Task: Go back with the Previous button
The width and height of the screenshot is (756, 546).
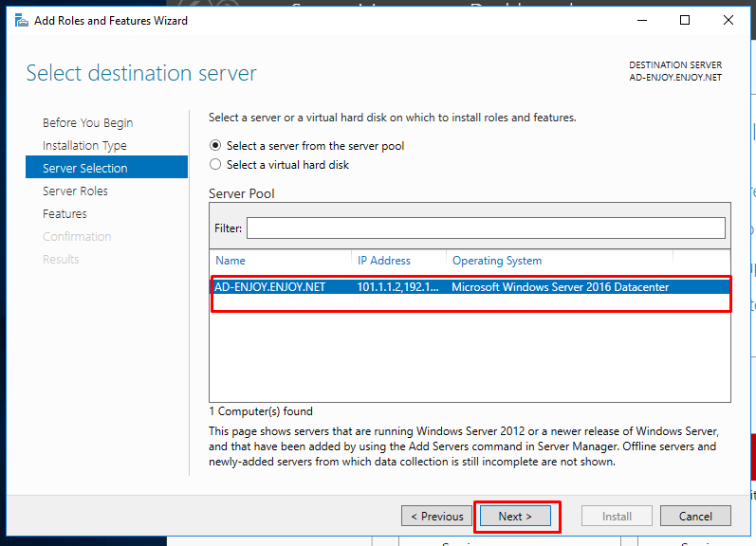Action: point(437,516)
